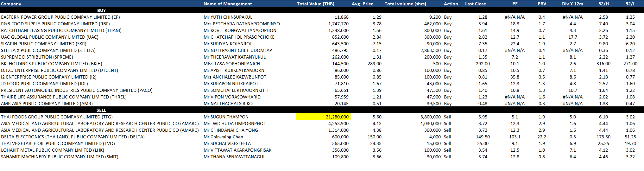The height and width of the screenshot is (171, 644).
Task: Click the yellow highlighted 21,280,000 cell
Action: [x=323, y=117]
